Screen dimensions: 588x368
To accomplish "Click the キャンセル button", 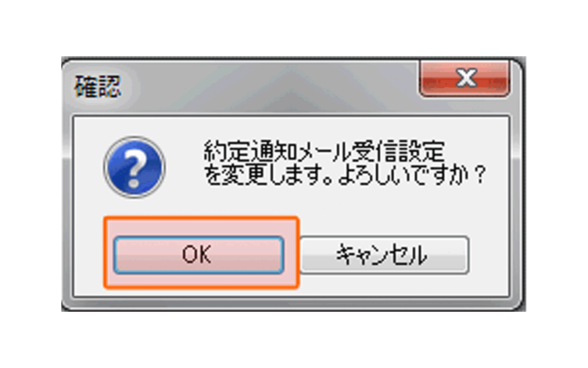I will 384,255.
